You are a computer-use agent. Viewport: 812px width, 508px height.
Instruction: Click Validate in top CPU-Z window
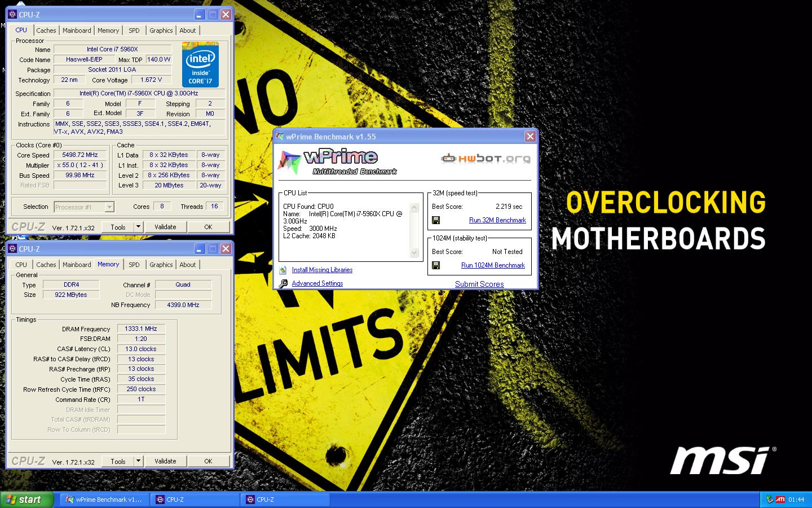tap(165, 227)
